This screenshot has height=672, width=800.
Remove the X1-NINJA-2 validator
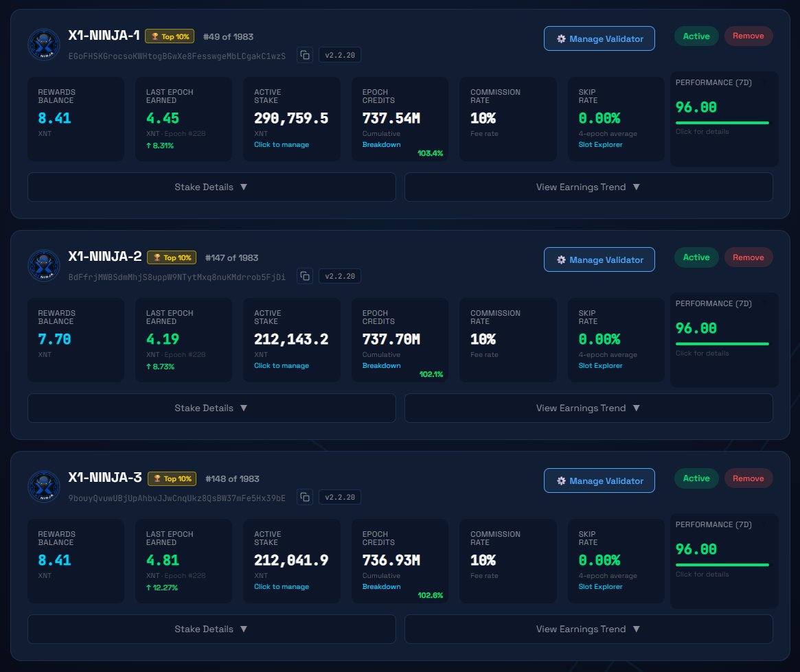pyautogui.click(x=748, y=257)
